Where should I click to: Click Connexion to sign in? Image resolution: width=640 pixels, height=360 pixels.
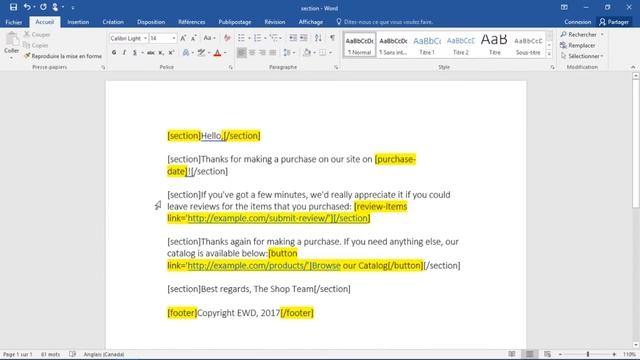(x=578, y=22)
